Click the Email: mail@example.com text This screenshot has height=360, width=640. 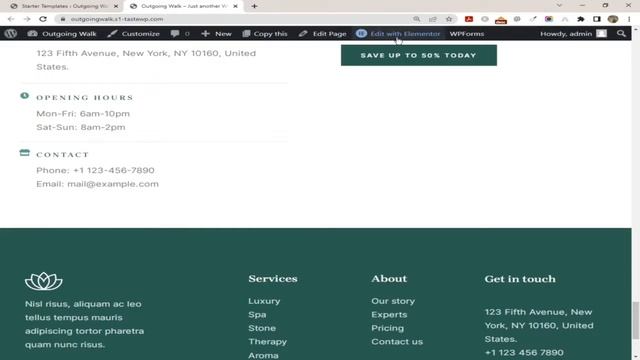point(98,184)
